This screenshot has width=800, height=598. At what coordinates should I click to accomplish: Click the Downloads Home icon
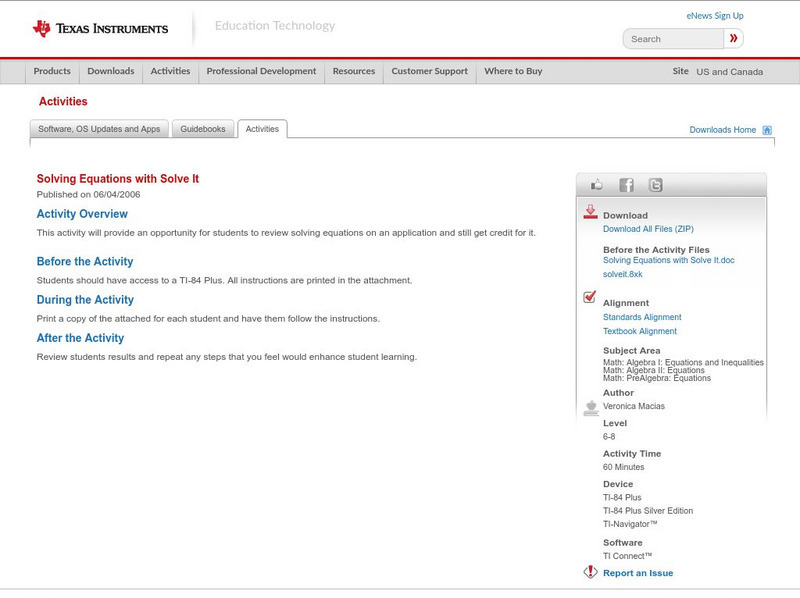pyautogui.click(x=765, y=129)
